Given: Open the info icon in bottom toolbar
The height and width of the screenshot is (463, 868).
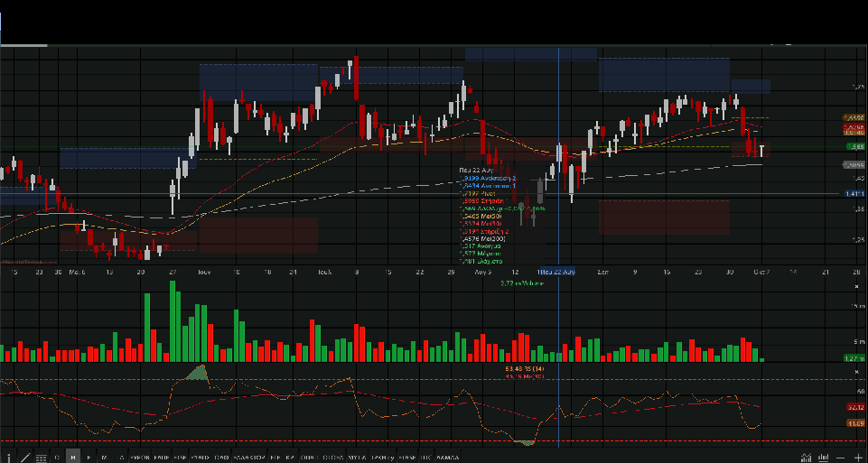Looking at the screenshot, I should click(x=9, y=458).
